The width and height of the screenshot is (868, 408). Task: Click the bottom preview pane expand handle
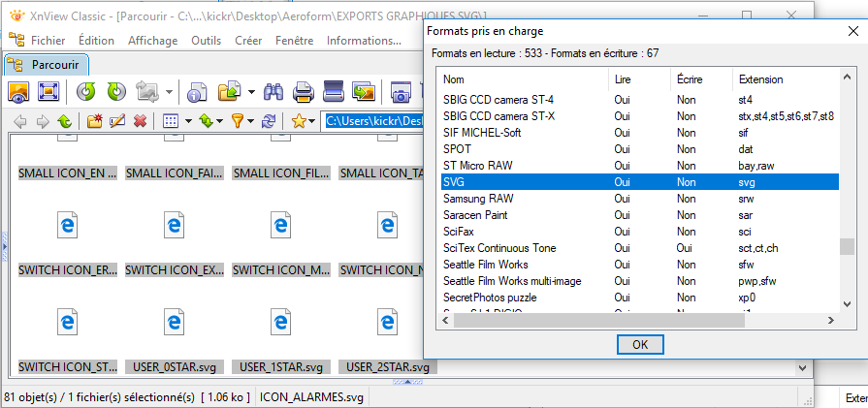[407, 382]
